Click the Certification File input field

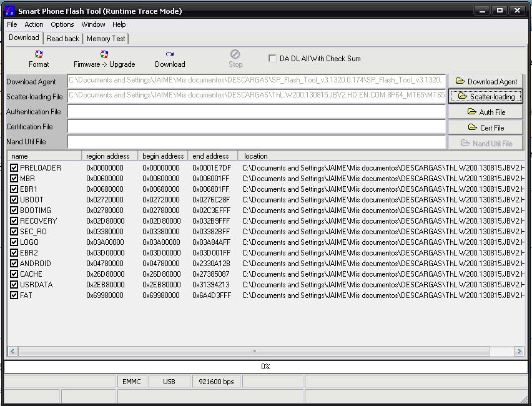pos(257,127)
